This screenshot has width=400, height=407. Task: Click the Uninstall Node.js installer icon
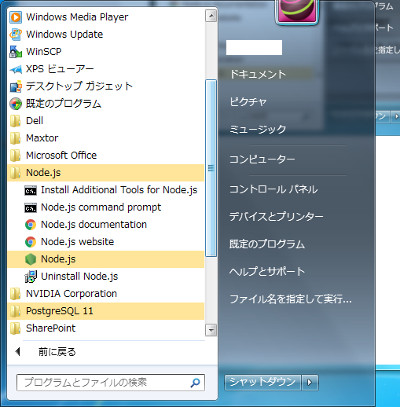pos(30,277)
